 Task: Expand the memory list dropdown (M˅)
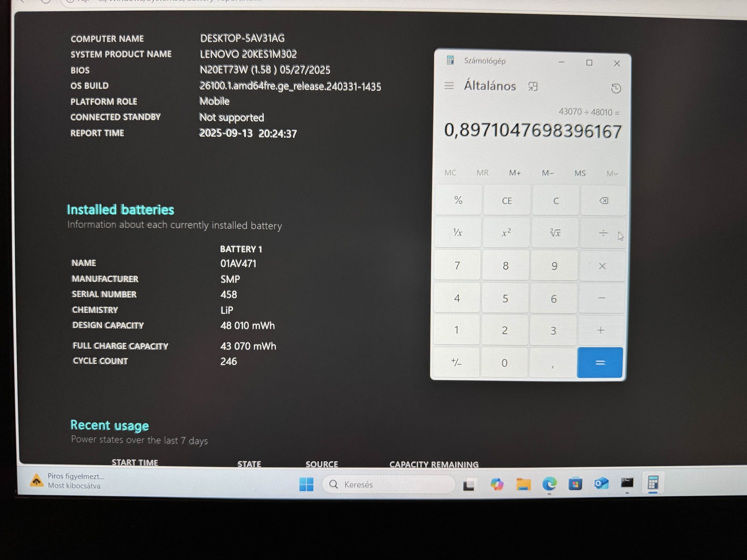click(612, 173)
